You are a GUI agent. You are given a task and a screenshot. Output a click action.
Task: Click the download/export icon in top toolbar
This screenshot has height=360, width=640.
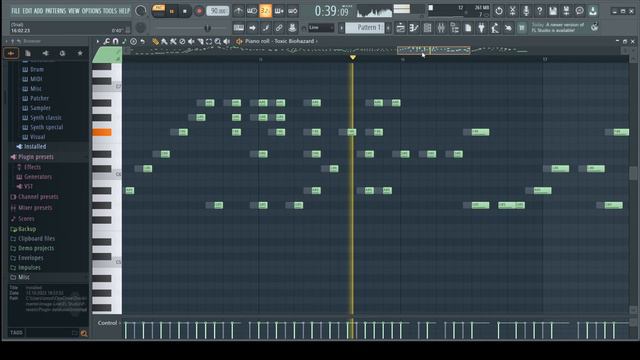[593, 11]
